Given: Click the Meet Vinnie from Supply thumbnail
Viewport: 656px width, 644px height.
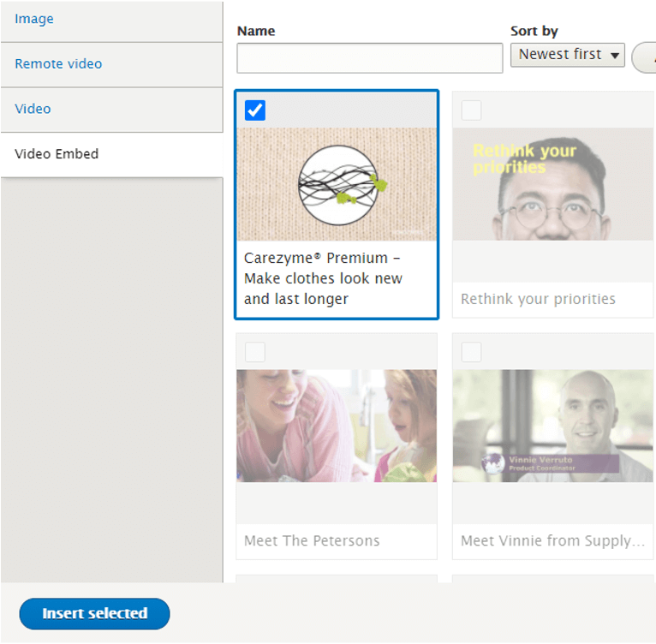Looking at the screenshot, I should pos(552,426).
